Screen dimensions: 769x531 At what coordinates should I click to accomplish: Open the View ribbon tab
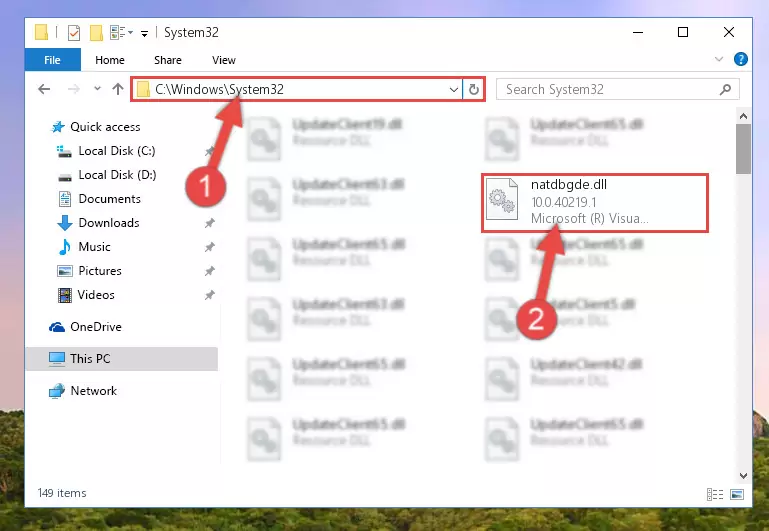tap(224, 60)
